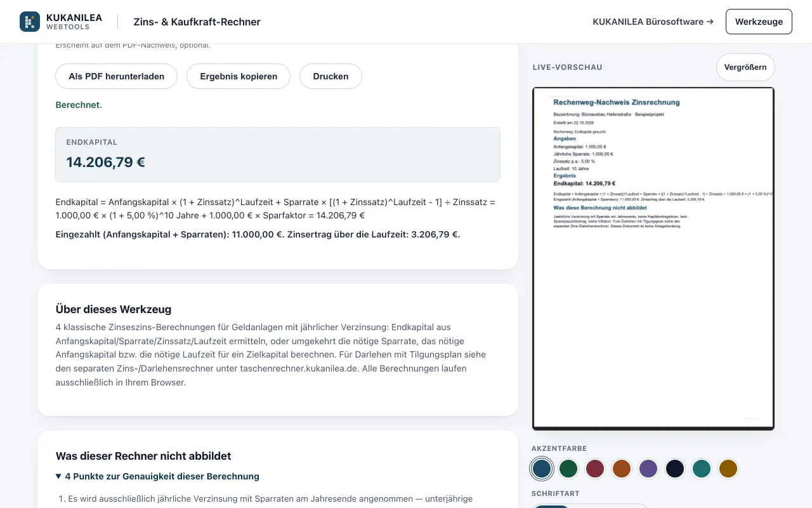The height and width of the screenshot is (508, 812).
Task: Click the 'KUKANILEA WEBTOOLS' brand name
Action: click(x=74, y=22)
